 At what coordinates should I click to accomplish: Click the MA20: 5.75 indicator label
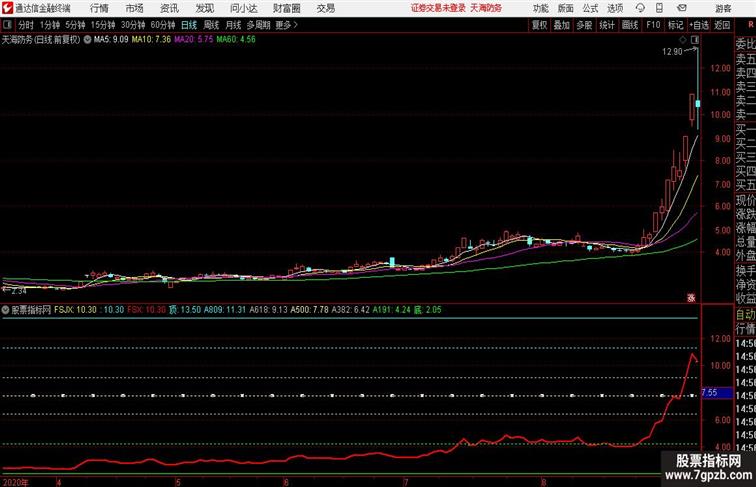pos(193,40)
